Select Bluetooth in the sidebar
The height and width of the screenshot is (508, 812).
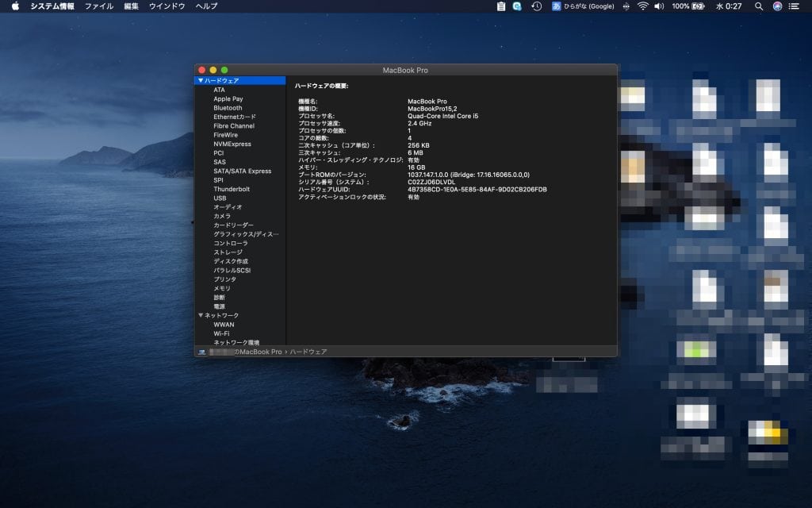(228, 108)
